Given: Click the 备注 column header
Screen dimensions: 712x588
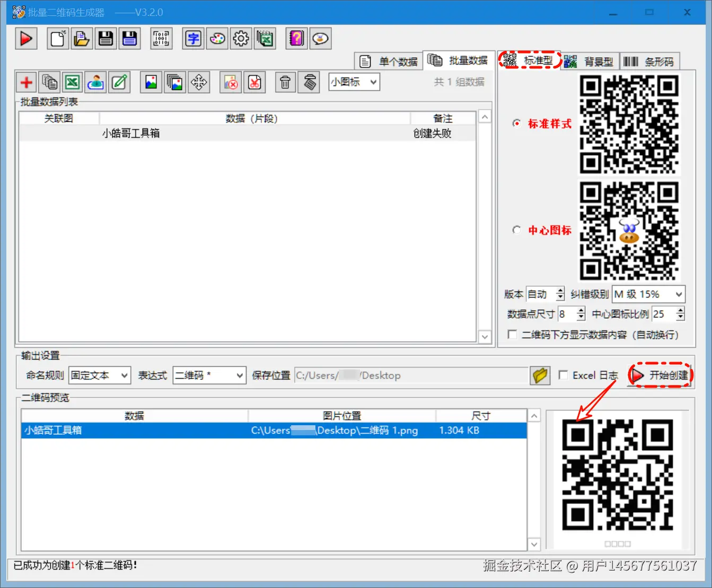Looking at the screenshot, I should tap(443, 118).
